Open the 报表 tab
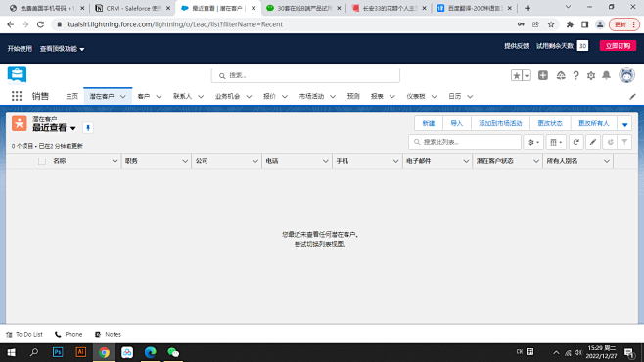The width and height of the screenshot is (644, 362). click(377, 96)
